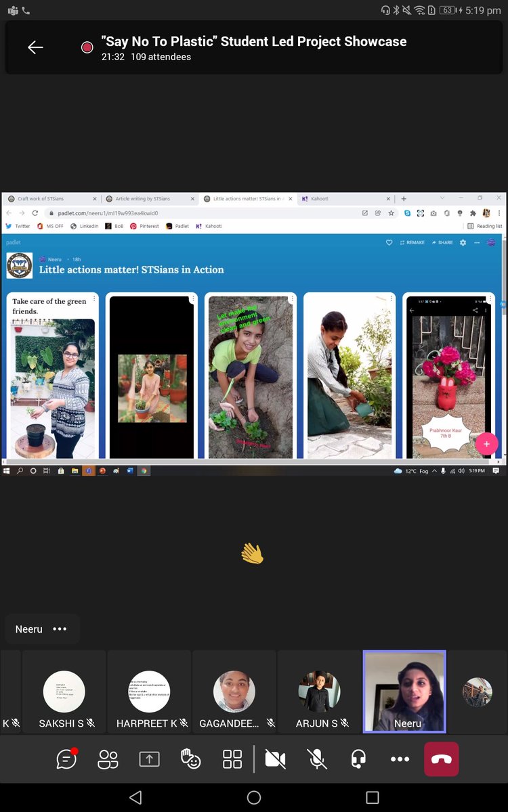Bookmark page with the star icon
Image resolution: width=508 pixels, height=812 pixels.
[x=391, y=212]
